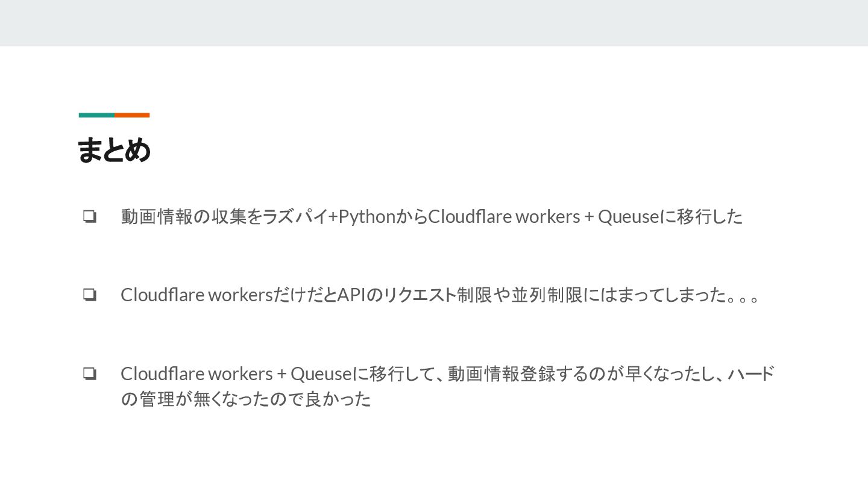Click the line の管理が無くなったので良かった

[x=246, y=399]
